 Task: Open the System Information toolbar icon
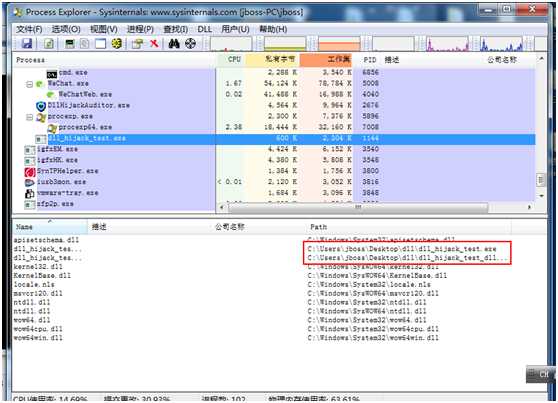69,43
